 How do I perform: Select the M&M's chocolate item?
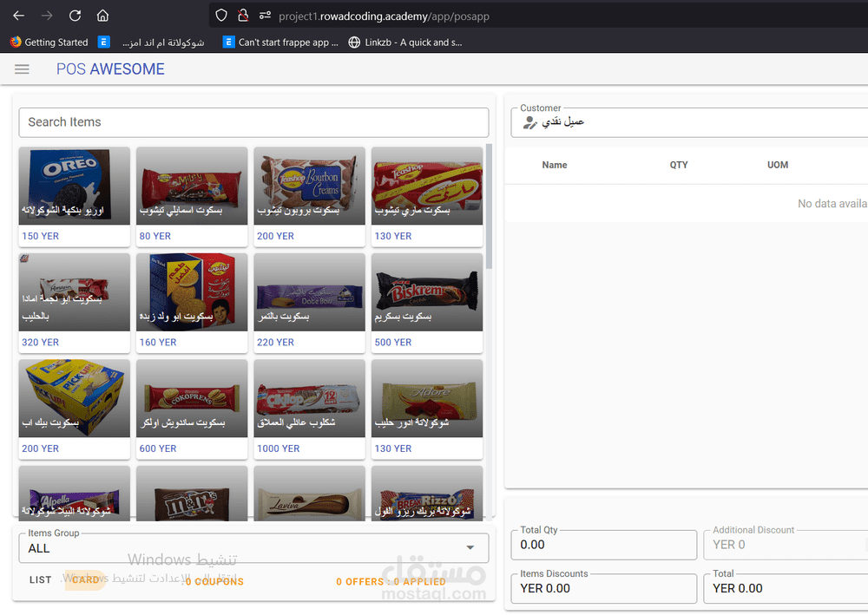(192, 494)
